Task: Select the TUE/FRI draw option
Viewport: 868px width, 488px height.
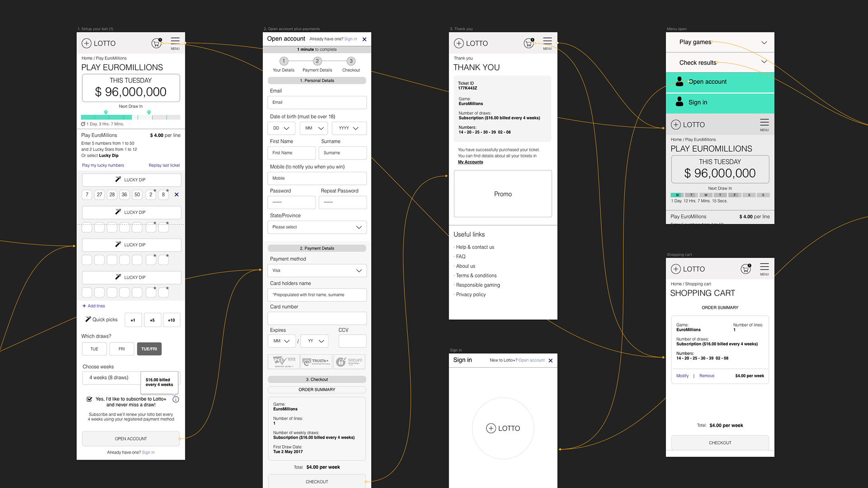Action: (x=149, y=349)
